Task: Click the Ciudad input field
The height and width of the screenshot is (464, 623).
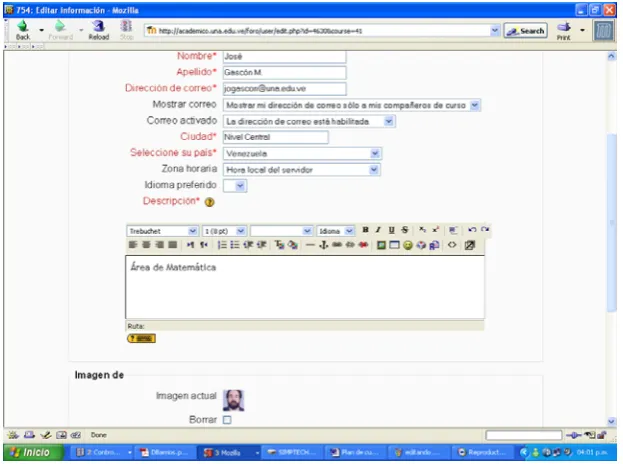Action: coord(275,137)
